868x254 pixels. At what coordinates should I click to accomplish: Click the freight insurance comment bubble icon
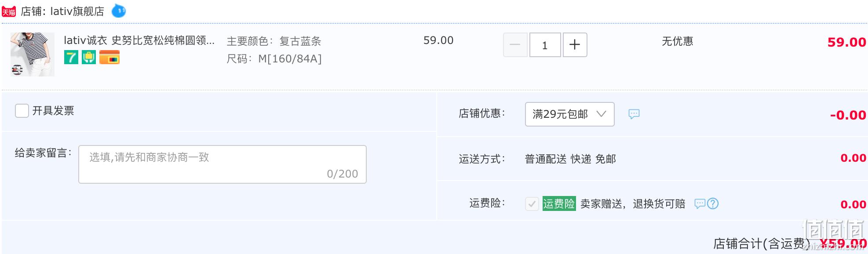pyautogui.click(x=700, y=203)
